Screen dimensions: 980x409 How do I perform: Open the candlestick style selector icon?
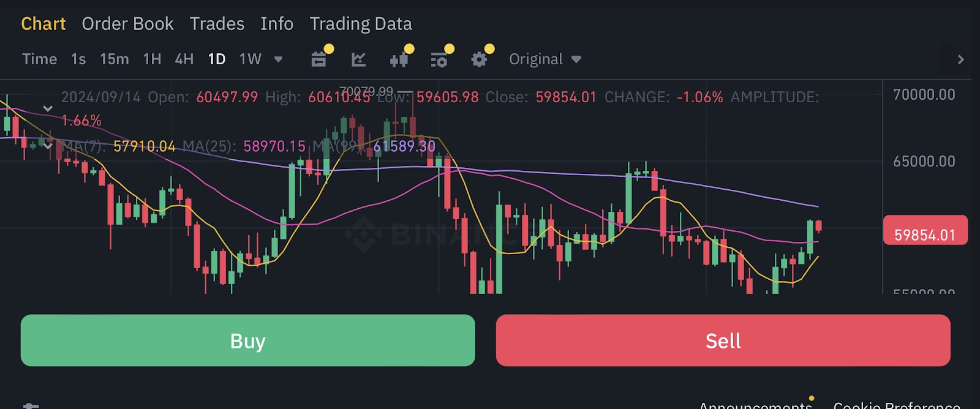(399, 59)
